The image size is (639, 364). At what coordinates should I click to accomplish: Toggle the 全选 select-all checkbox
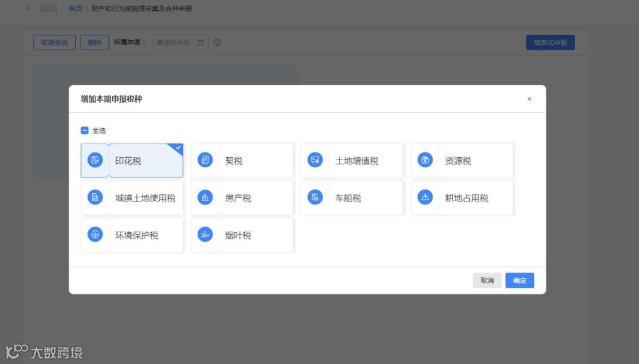pos(85,131)
